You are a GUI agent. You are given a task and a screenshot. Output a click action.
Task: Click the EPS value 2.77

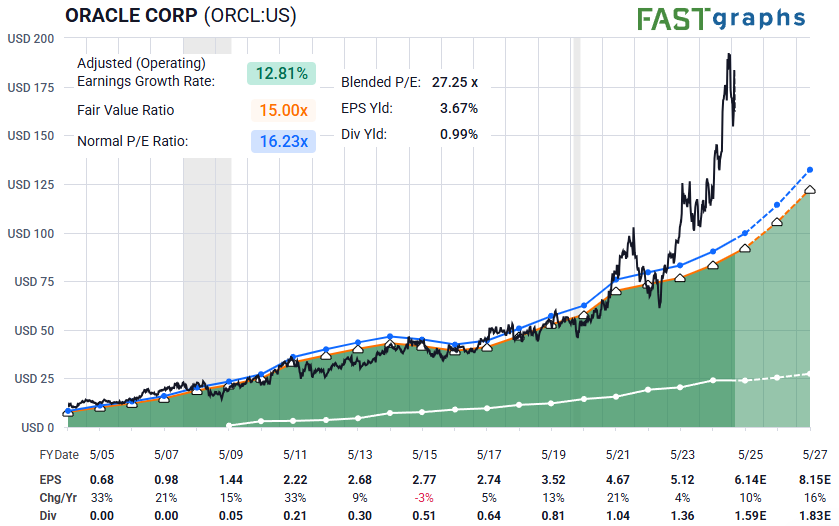pos(424,480)
